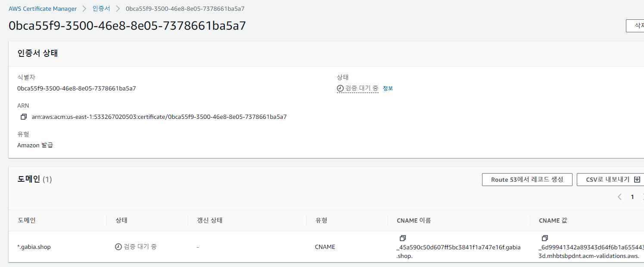Click the ARN text value

[x=159, y=117]
